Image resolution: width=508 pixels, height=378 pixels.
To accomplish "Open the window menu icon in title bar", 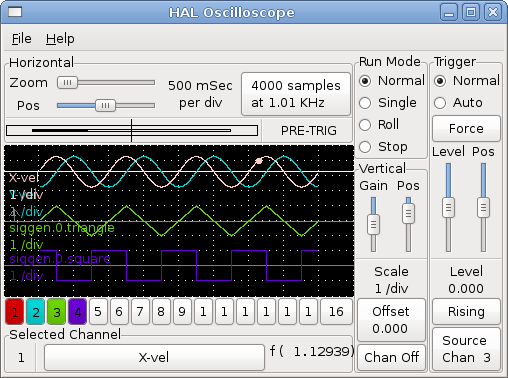I will [x=15, y=12].
